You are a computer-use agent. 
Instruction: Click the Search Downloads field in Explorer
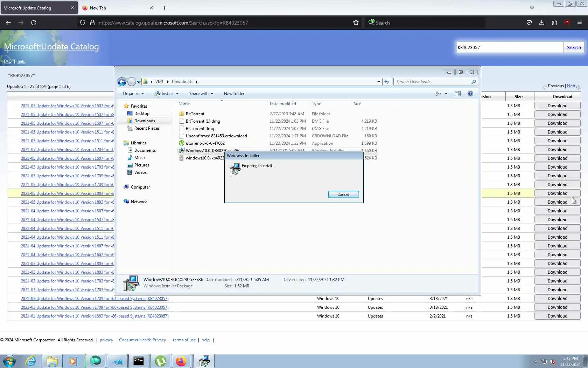(x=432, y=82)
